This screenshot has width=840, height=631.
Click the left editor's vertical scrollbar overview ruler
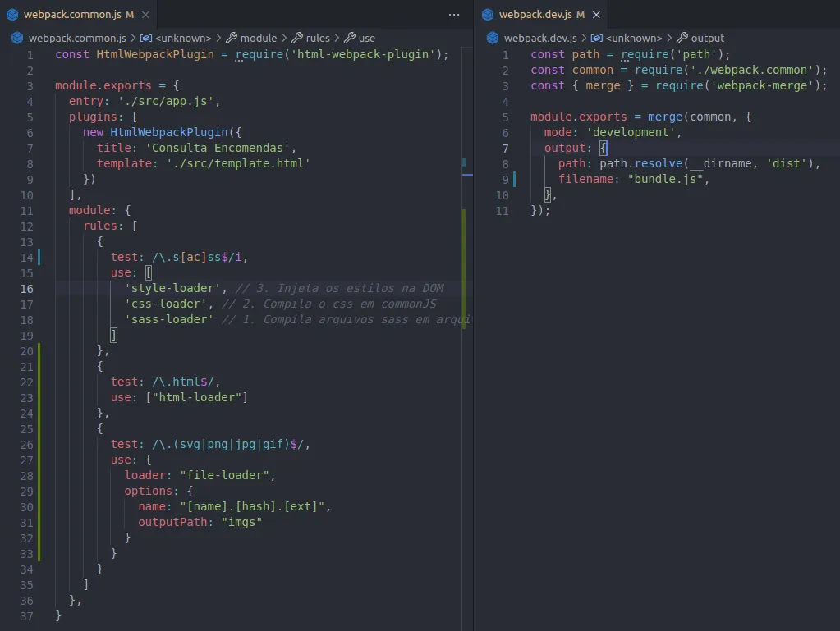point(466,339)
